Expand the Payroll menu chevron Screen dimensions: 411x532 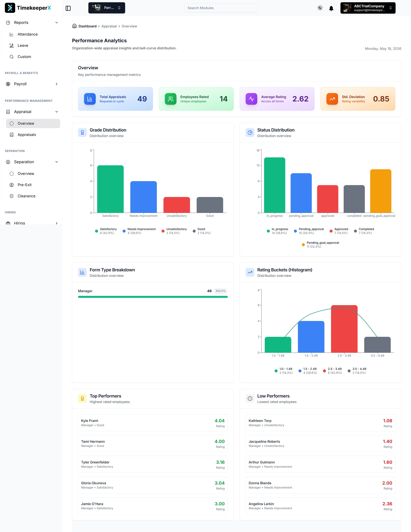pyautogui.click(x=57, y=84)
